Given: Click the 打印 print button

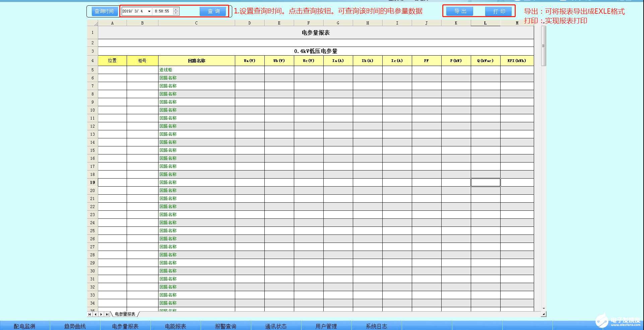Looking at the screenshot, I should (499, 11).
